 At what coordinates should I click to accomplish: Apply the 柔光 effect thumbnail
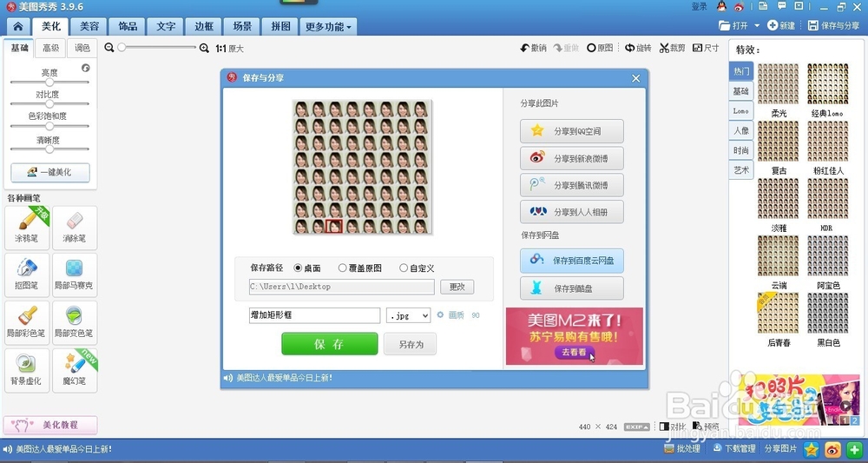point(778,83)
